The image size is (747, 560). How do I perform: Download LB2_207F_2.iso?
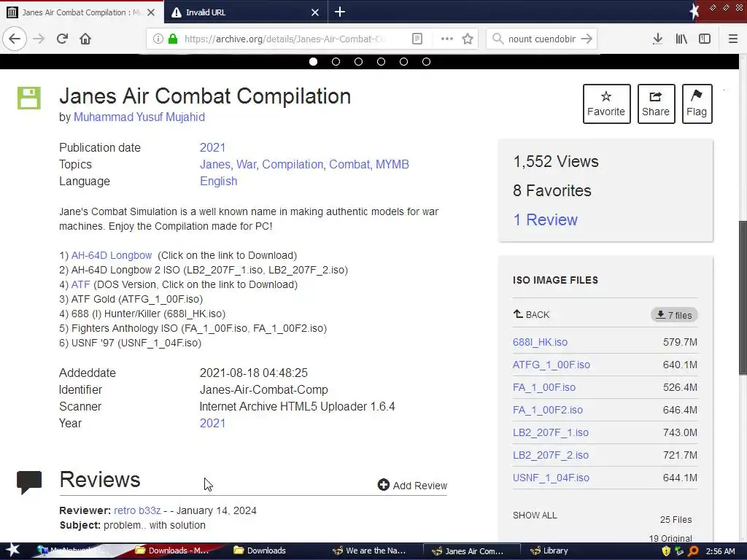pyautogui.click(x=551, y=455)
